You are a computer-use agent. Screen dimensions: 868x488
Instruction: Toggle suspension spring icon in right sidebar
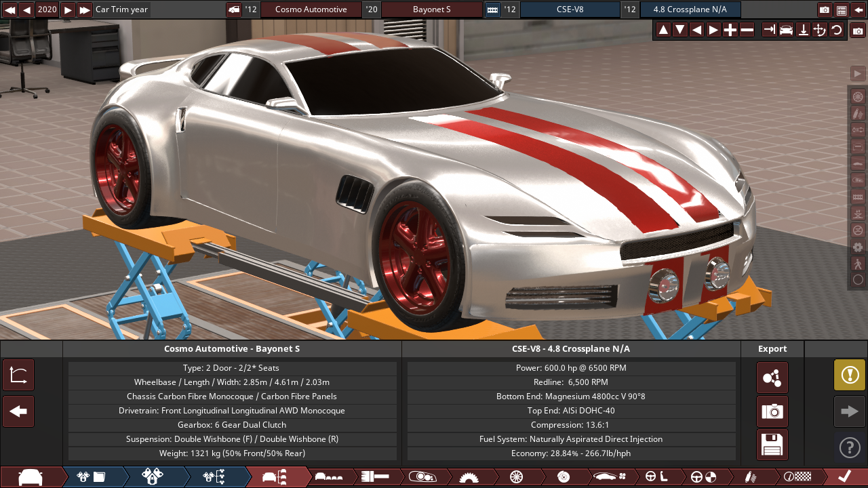coord(858,113)
